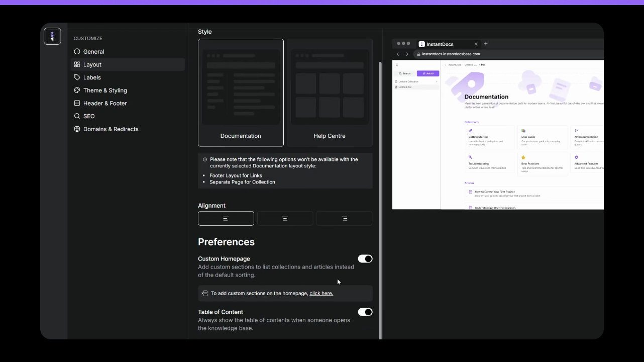Open Labels via its tag icon
644x362 pixels.
tap(77, 77)
